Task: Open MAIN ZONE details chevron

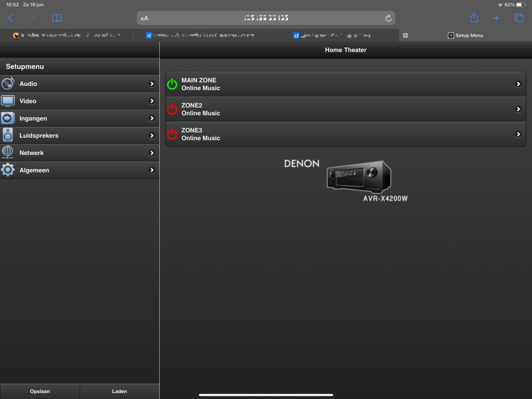Action: tap(518, 84)
